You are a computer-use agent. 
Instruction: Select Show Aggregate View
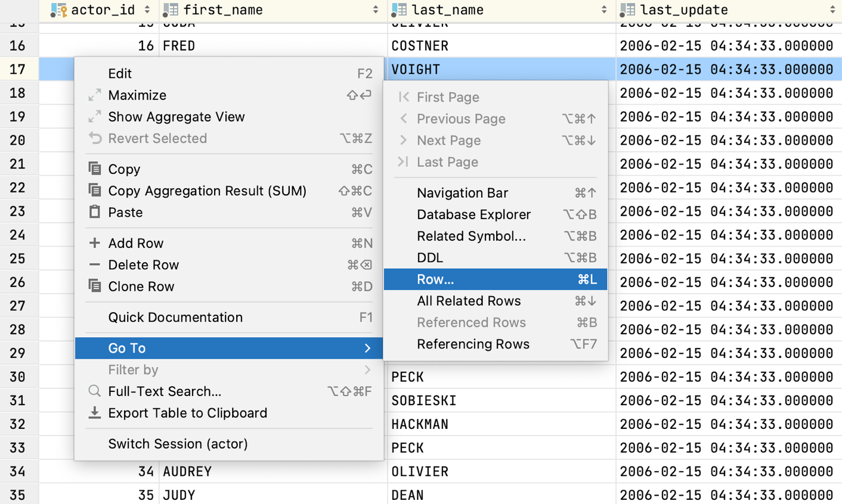point(229,117)
